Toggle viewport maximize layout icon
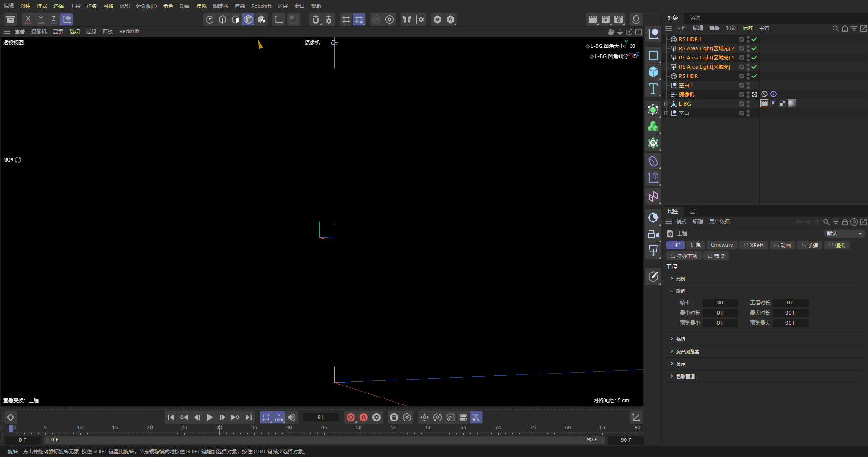Viewport: 868px width, 457px height. click(638, 32)
